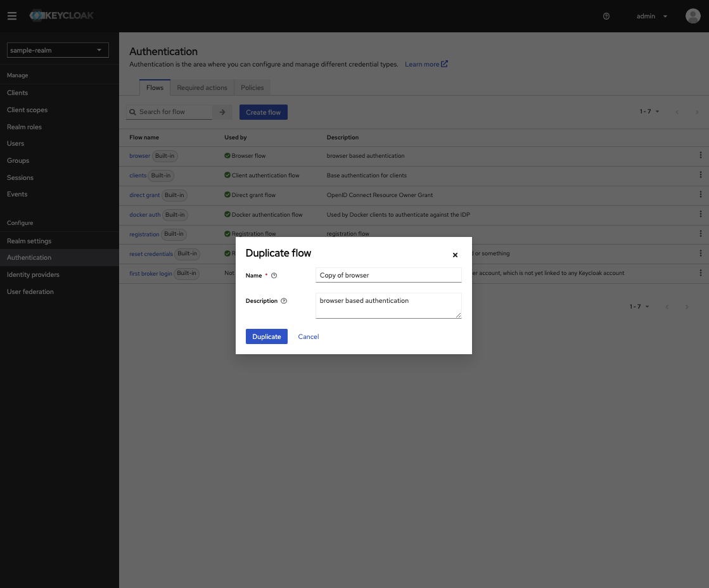Viewport: 709px width, 588px height.
Task: Switch to the Policies tab
Action: [x=252, y=88]
